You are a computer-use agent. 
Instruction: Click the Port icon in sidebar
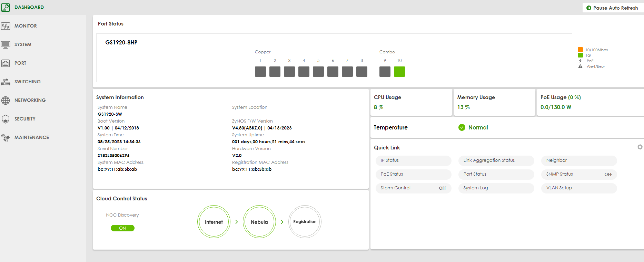[6, 63]
